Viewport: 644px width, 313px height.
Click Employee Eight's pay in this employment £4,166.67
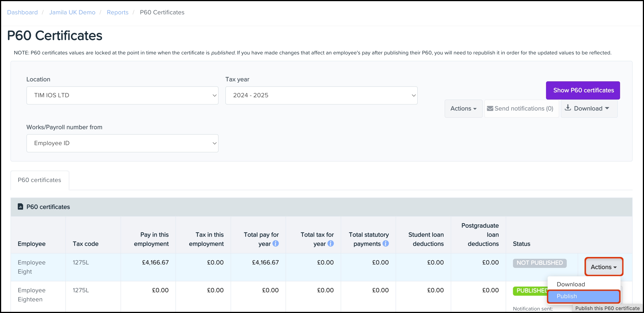point(155,262)
